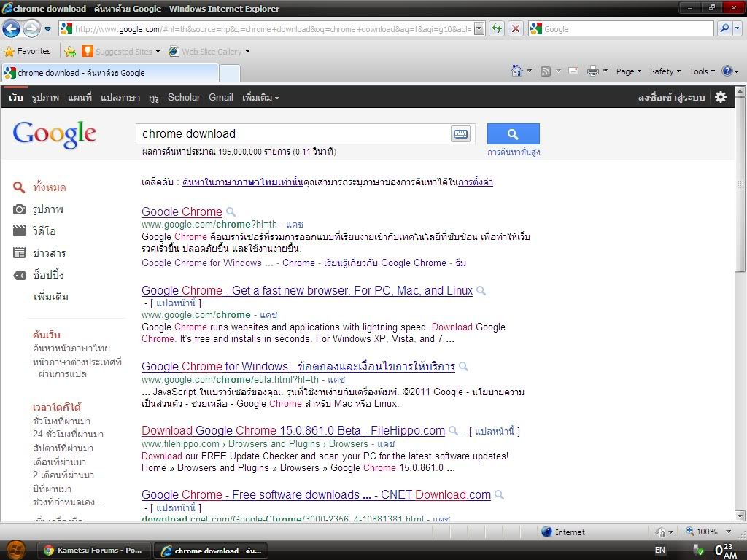Open the Favorites star button

28,51
